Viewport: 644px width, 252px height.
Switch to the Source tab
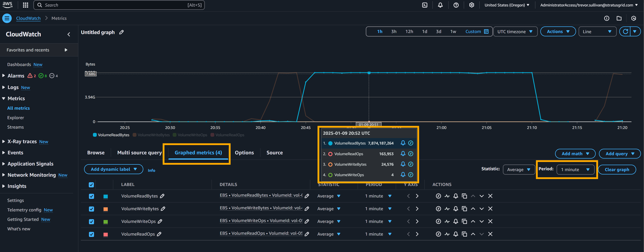click(x=274, y=153)
